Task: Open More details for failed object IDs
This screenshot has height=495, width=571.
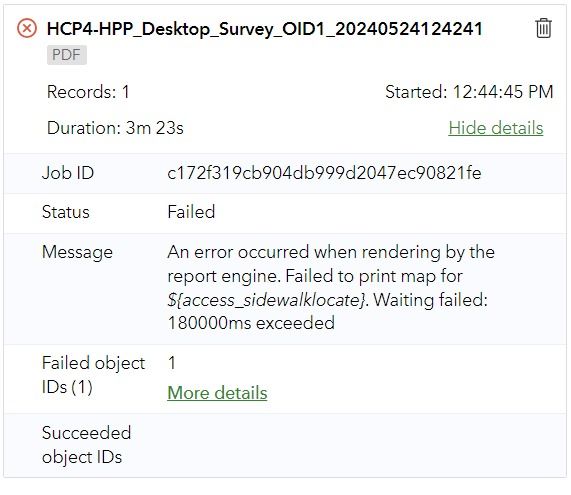Action: point(217,393)
